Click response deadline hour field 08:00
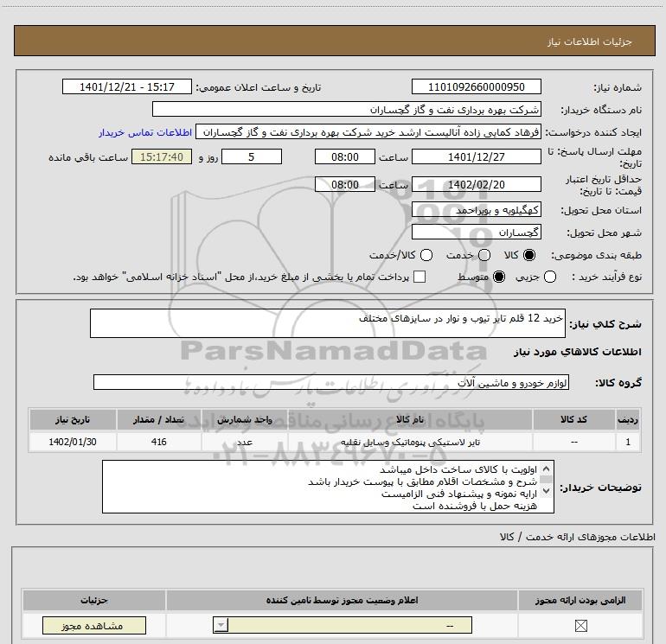Image resolution: width=666 pixels, height=644 pixels. (x=345, y=156)
